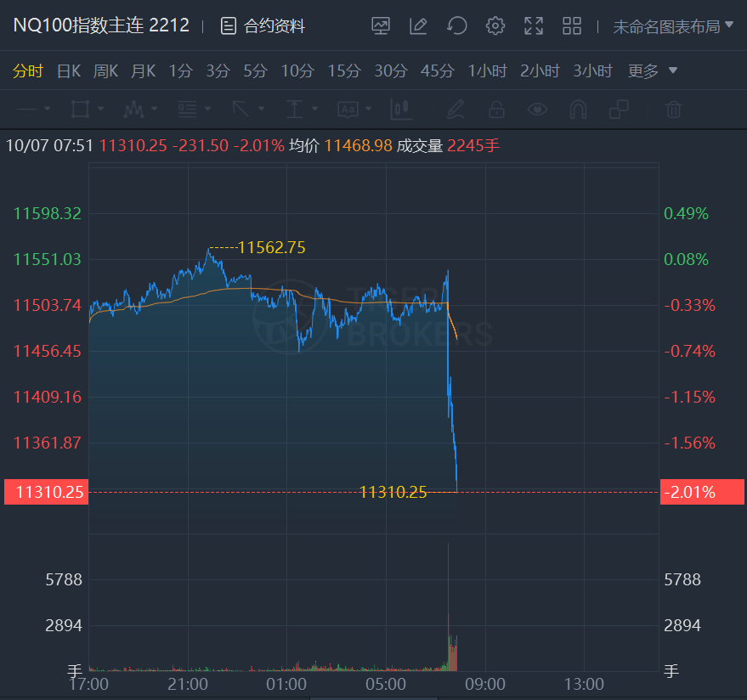
Task: Click the edit pencil icon in header
Action: 418,25
